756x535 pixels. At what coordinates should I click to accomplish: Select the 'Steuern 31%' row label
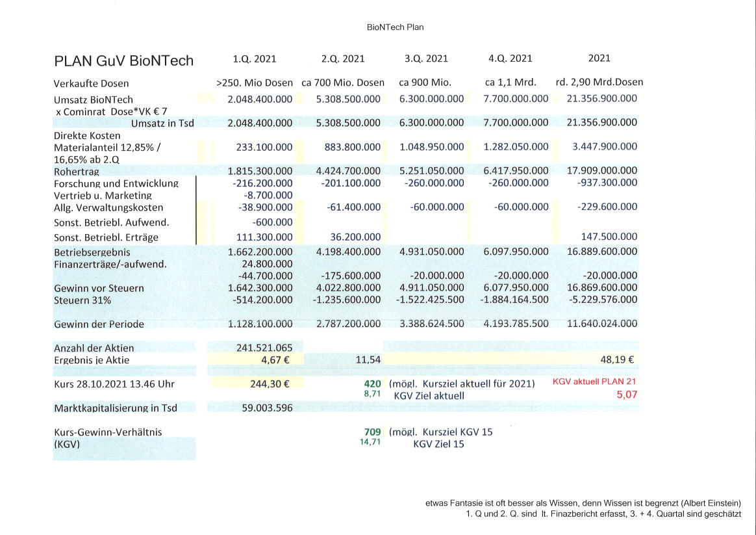pos(82,300)
